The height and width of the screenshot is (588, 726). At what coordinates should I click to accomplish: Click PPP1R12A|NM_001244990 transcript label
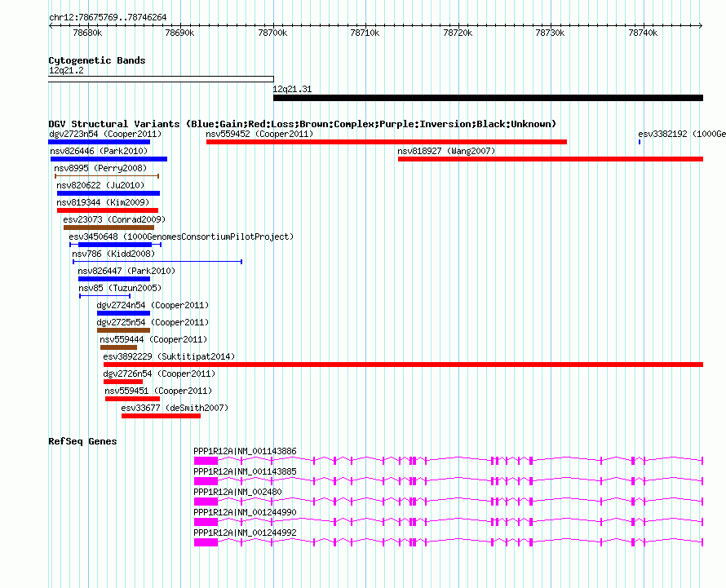click(x=245, y=512)
